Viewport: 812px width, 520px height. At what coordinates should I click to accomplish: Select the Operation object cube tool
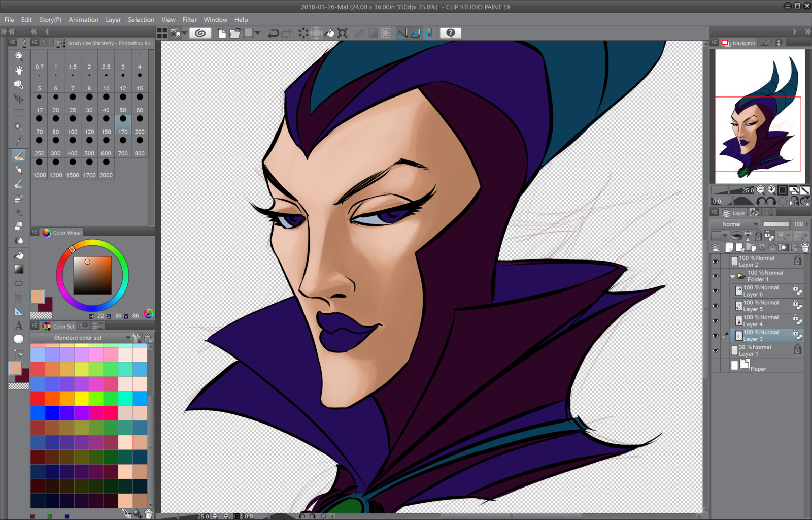click(x=19, y=84)
